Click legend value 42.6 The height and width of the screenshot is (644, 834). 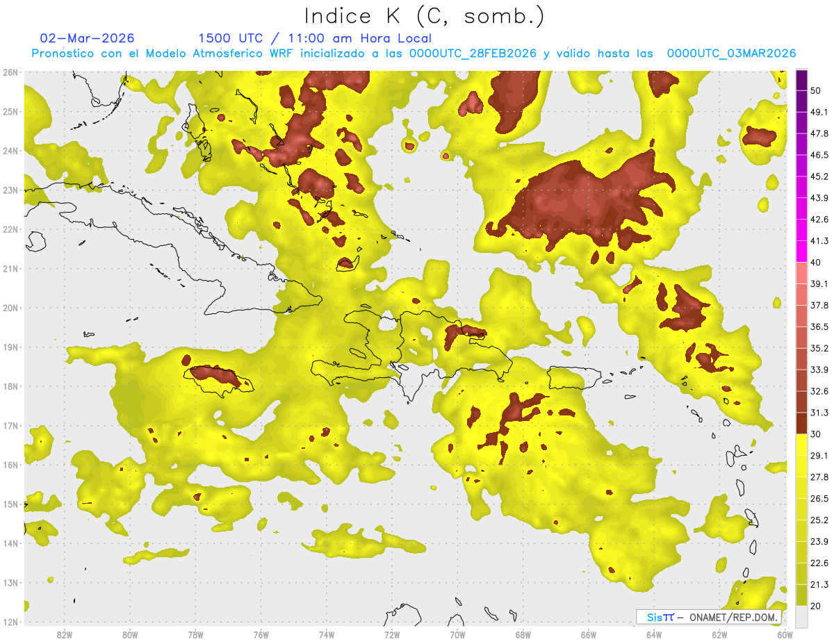click(x=820, y=220)
